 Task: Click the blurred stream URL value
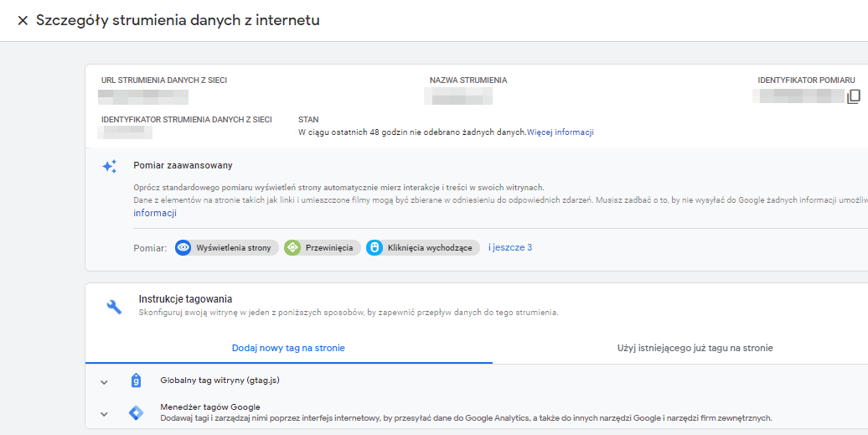(x=143, y=96)
